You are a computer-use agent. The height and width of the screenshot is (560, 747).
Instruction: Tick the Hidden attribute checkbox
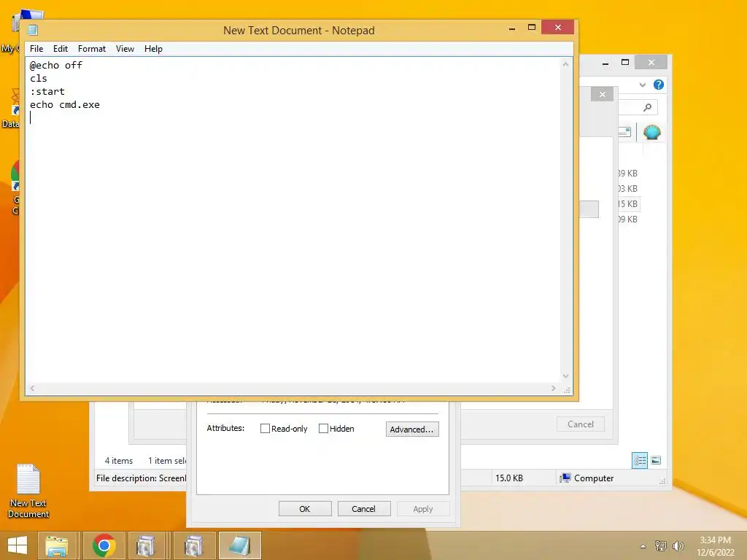tap(323, 429)
